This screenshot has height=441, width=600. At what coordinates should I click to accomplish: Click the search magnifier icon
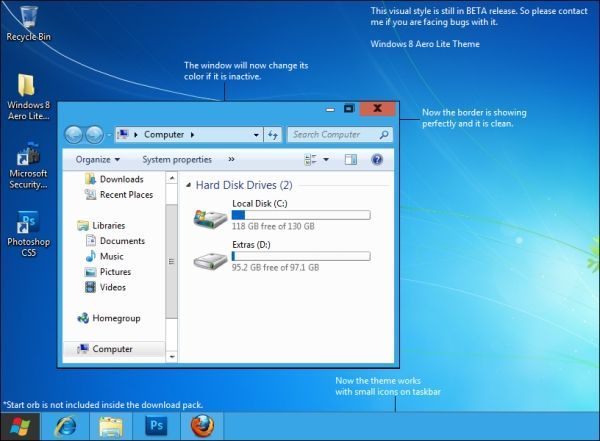coord(384,135)
